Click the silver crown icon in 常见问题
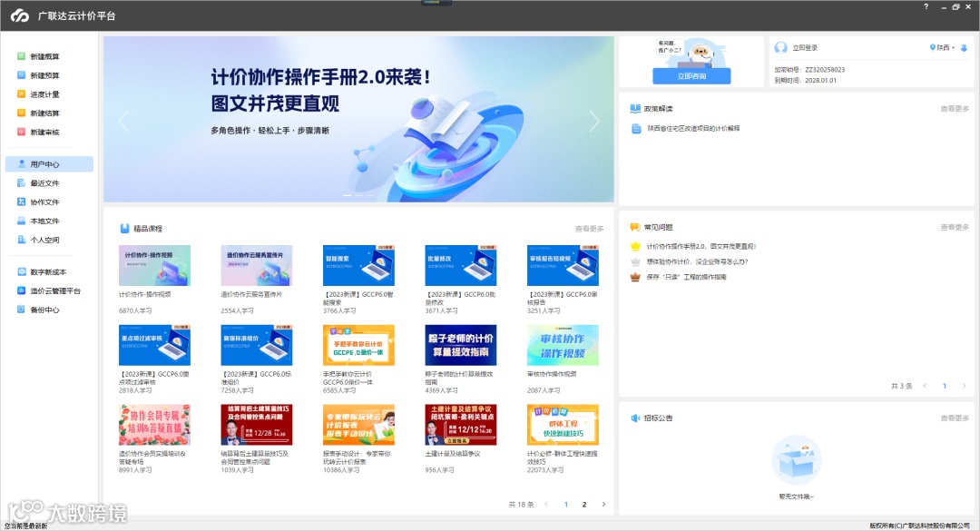This screenshot has width=980, height=531. click(x=635, y=261)
